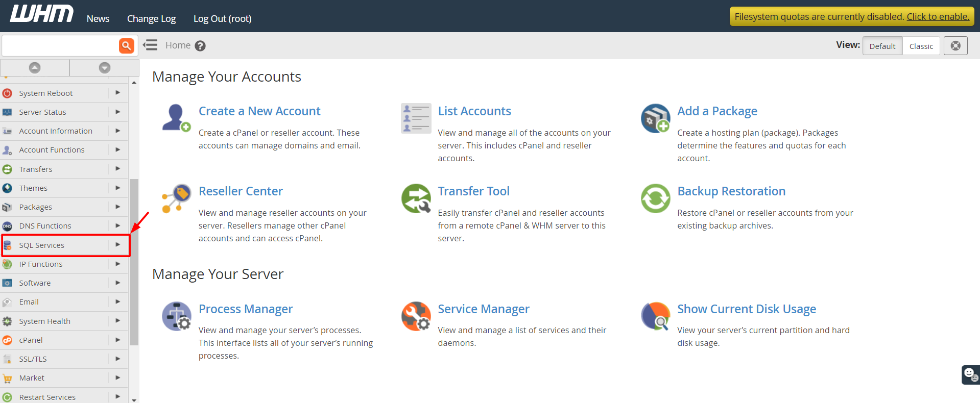This screenshot has height=403, width=980.
Task: Open Change Log in top navigation
Action: [x=151, y=18]
